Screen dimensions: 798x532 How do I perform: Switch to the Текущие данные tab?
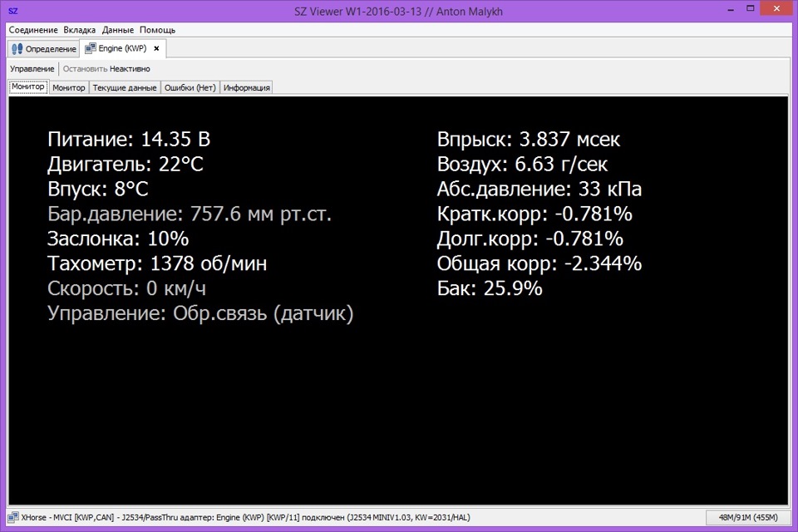click(125, 87)
